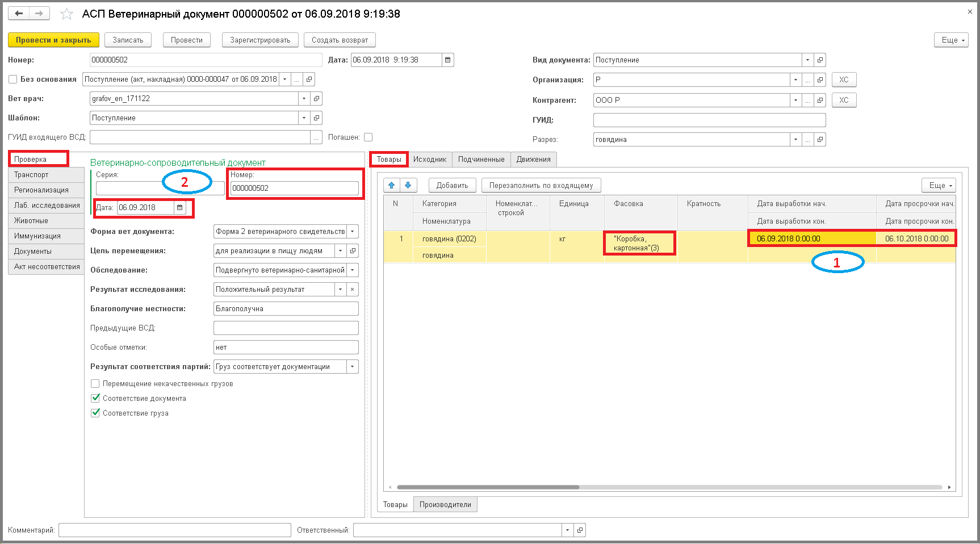Expand the Контрагент dropdown
The image size is (980, 544).
[795, 101]
